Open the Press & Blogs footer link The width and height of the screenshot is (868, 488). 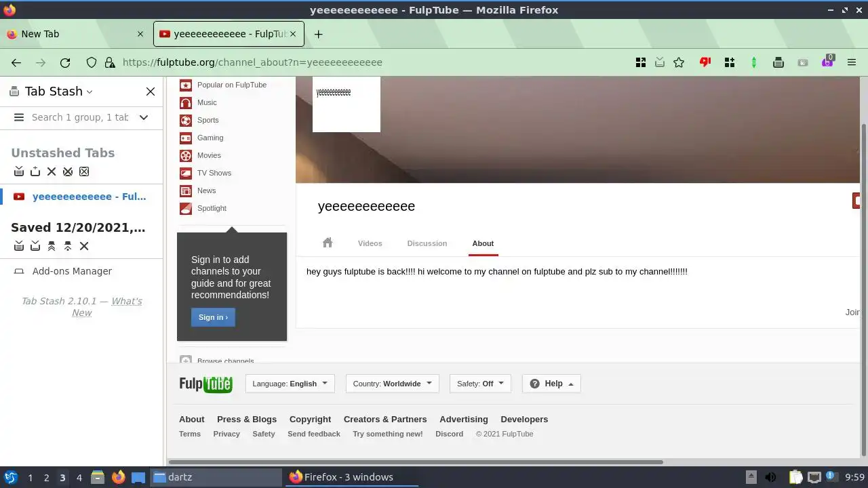247,420
